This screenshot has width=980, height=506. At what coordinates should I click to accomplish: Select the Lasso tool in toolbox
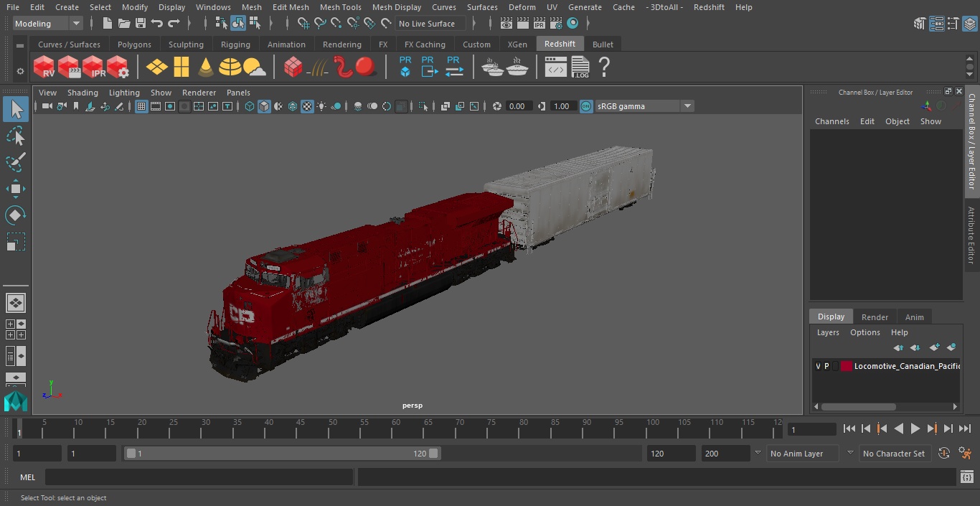click(15, 136)
